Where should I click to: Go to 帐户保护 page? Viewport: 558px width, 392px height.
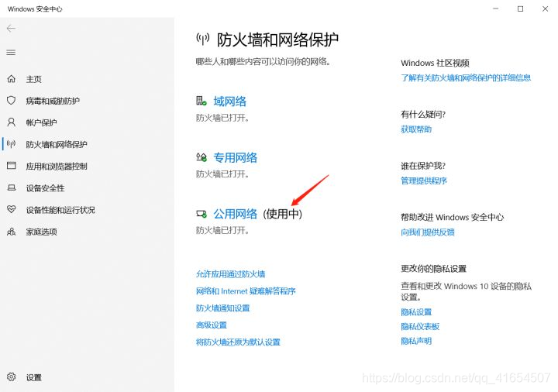(x=41, y=122)
